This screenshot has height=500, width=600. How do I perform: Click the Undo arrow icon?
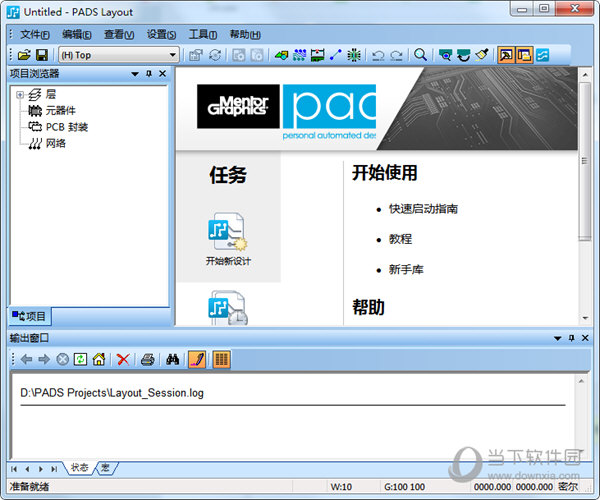pos(378,55)
